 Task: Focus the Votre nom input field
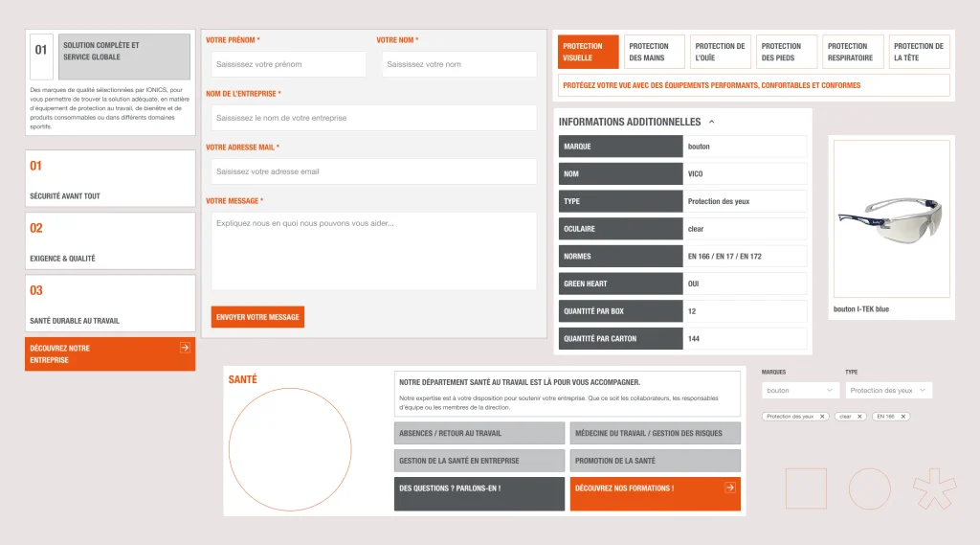click(x=459, y=64)
